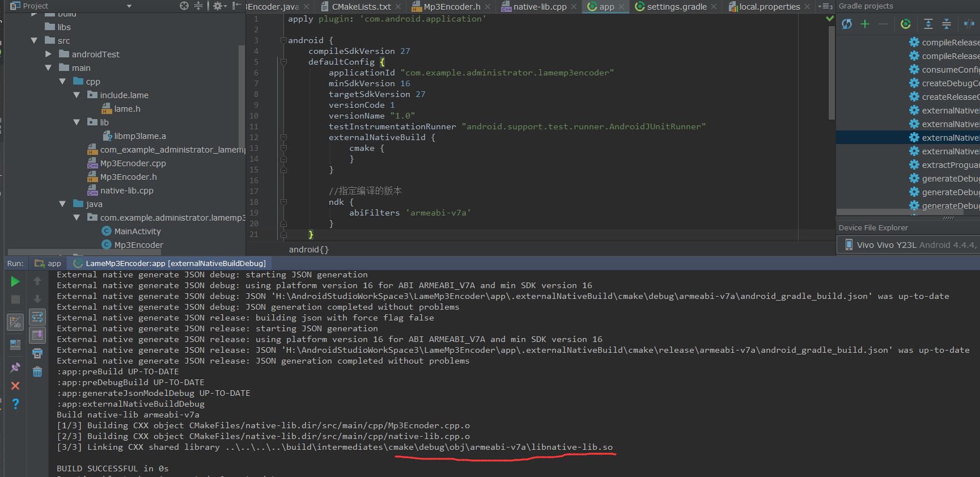Toggle soft-wrap in Run console
The image size is (980, 477).
(37, 317)
